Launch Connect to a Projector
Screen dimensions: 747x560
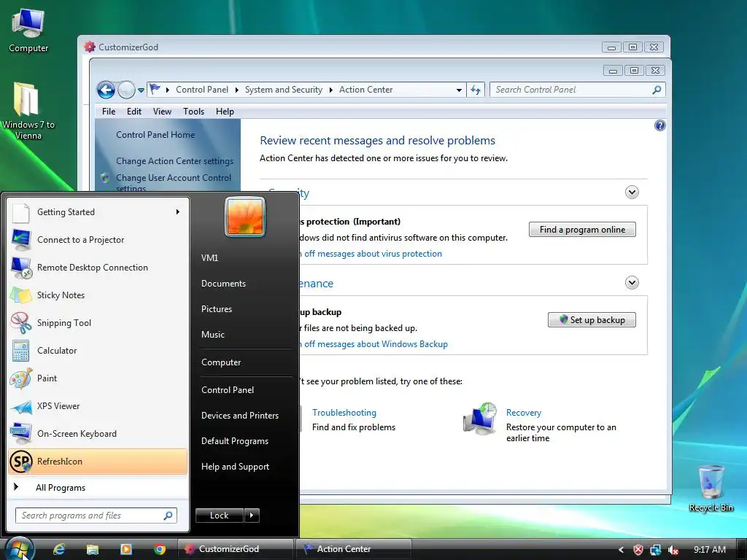click(98, 239)
